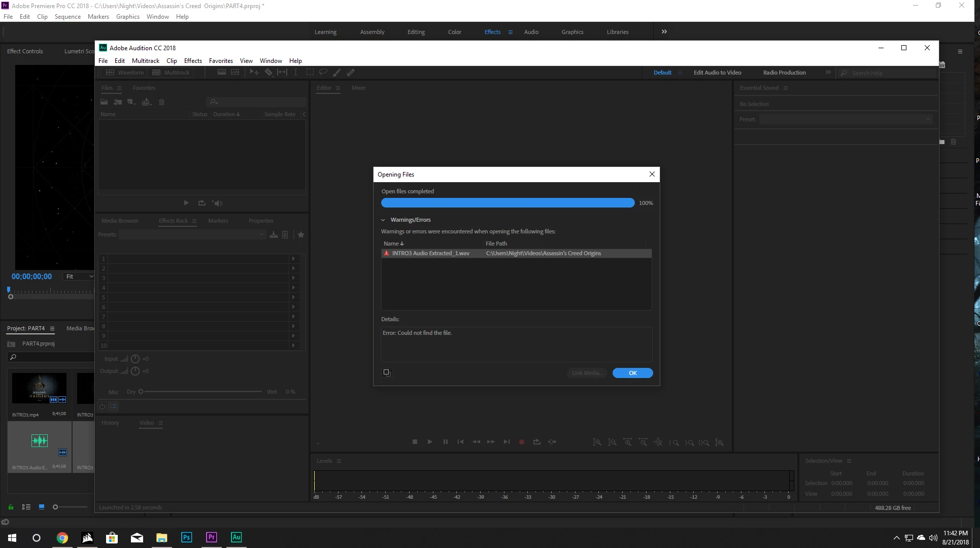The height and width of the screenshot is (548, 980).
Task: Click copy-to-clipboard icon in Opening Files dialog
Action: pos(387,373)
